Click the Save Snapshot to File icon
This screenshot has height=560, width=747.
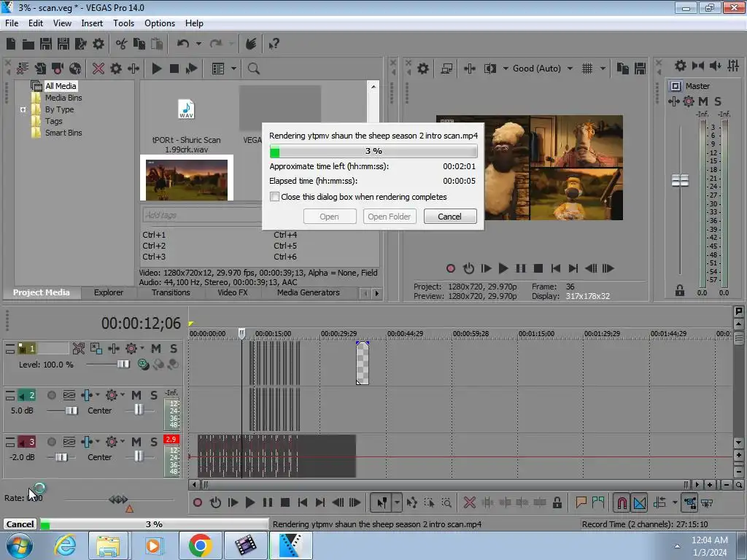click(640, 69)
